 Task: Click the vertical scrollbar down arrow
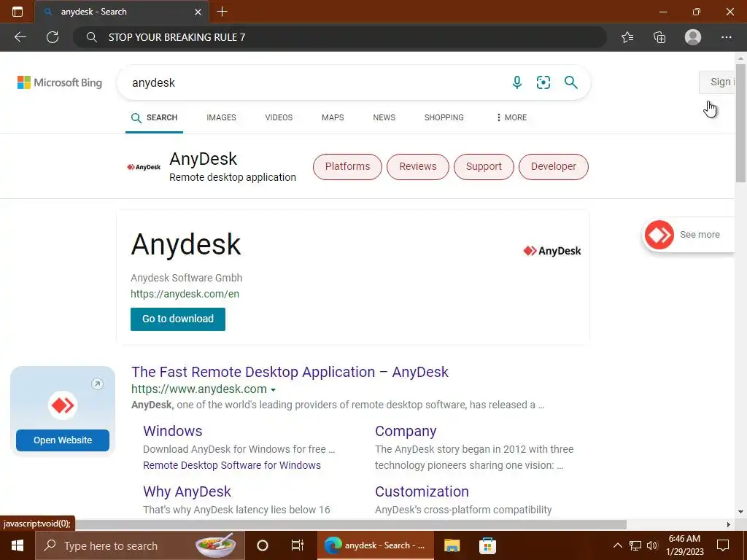click(x=740, y=512)
